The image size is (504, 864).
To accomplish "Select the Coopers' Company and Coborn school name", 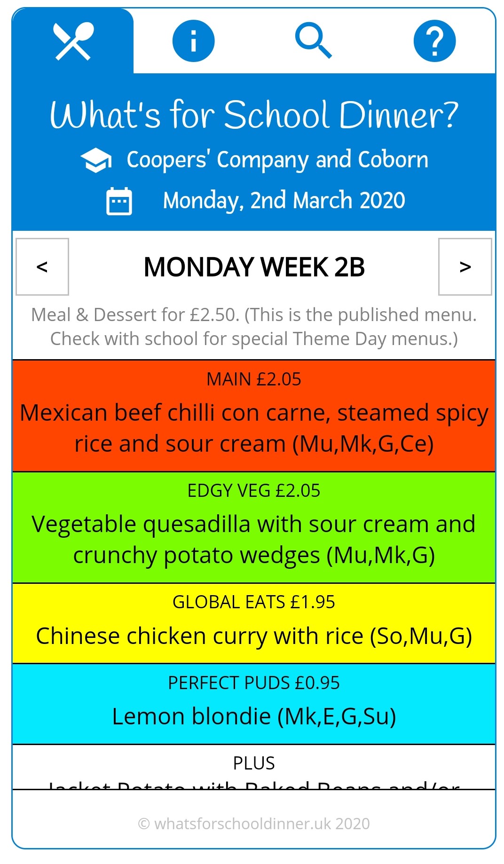I will coord(277,160).
